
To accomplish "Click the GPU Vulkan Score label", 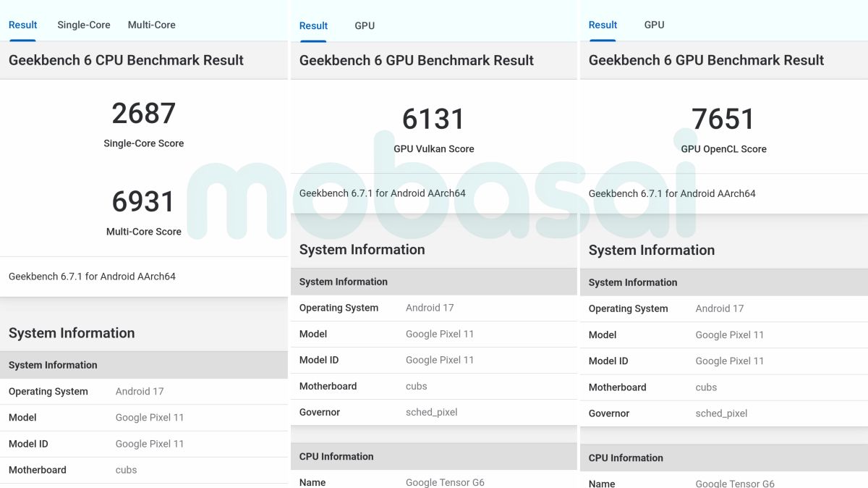I will click(434, 149).
